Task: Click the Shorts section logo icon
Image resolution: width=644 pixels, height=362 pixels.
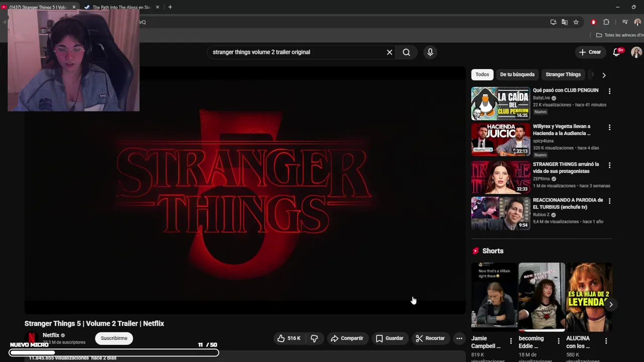Action: (475, 251)
